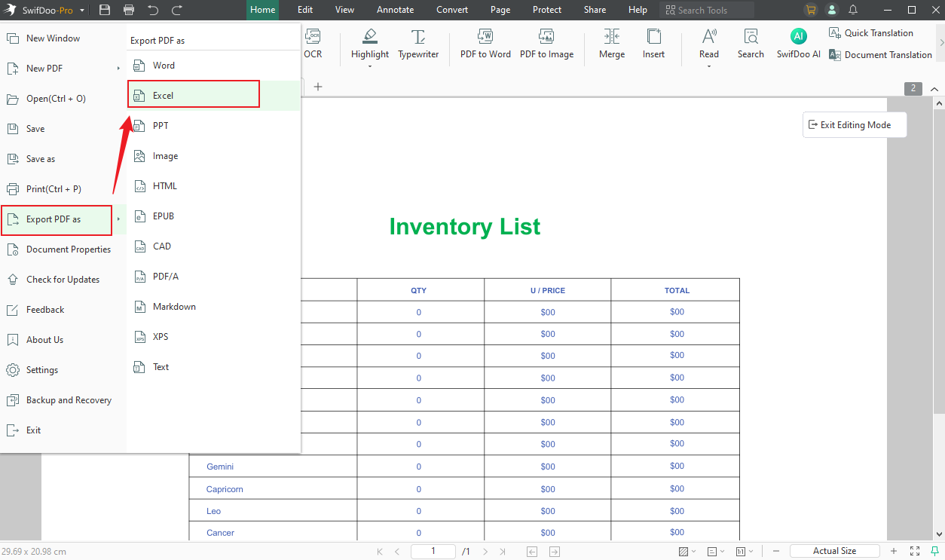The image size is (945, 560).
Task: Open the Insert tool
Action: coord(653,44)
